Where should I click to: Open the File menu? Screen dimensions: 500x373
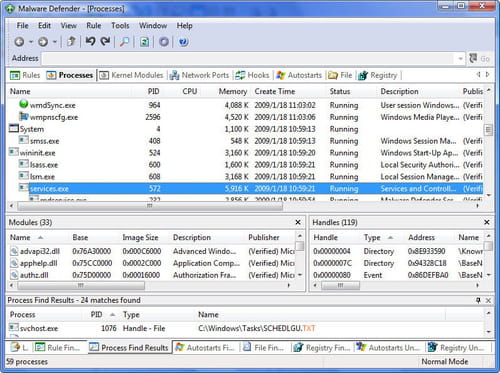pyautogui.click(x=22, y=26)
